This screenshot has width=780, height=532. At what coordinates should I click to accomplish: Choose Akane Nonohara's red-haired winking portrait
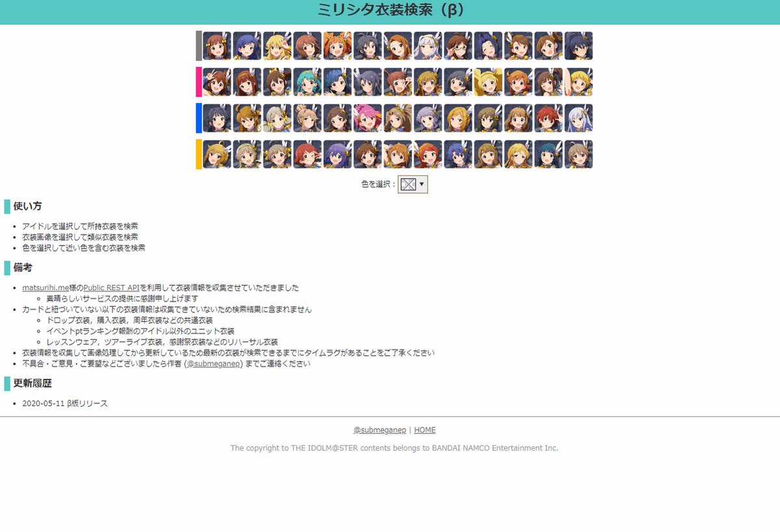307,155
